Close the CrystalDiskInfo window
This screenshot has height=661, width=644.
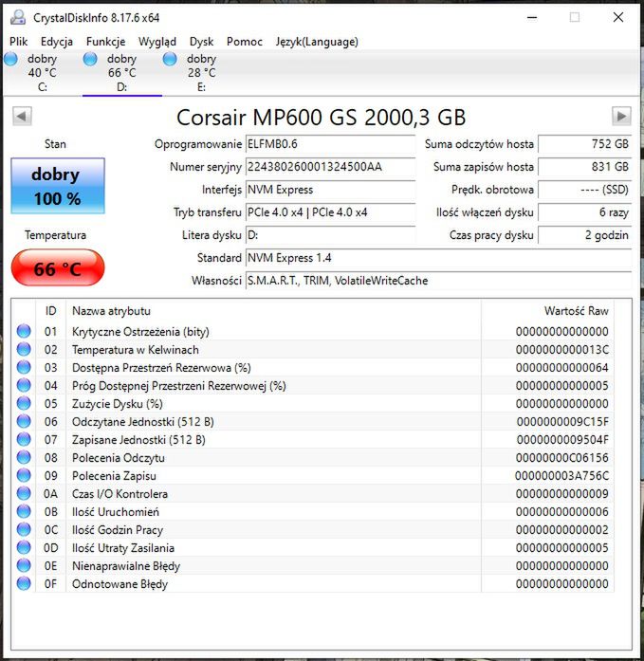tap(617, 17)
